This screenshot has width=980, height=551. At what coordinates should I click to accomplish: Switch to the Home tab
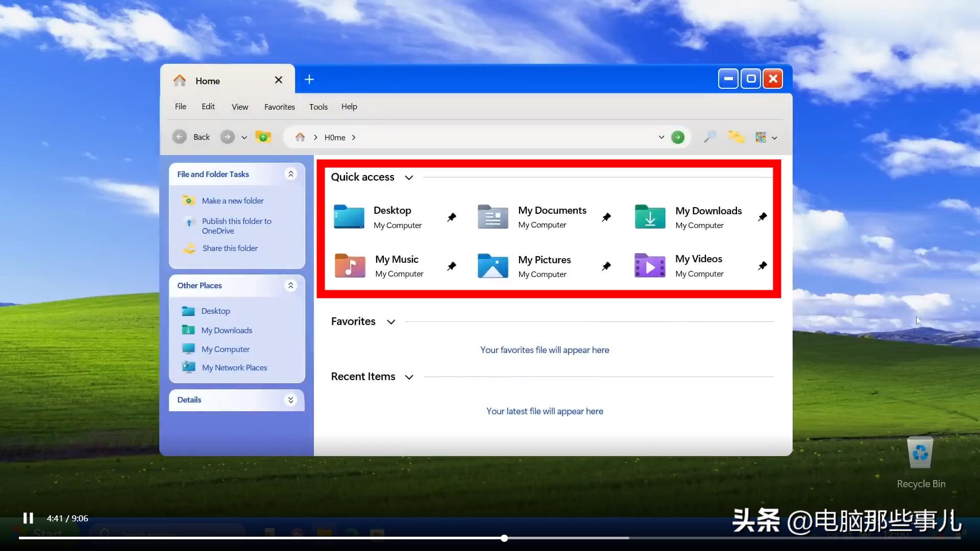coord(207,80)
